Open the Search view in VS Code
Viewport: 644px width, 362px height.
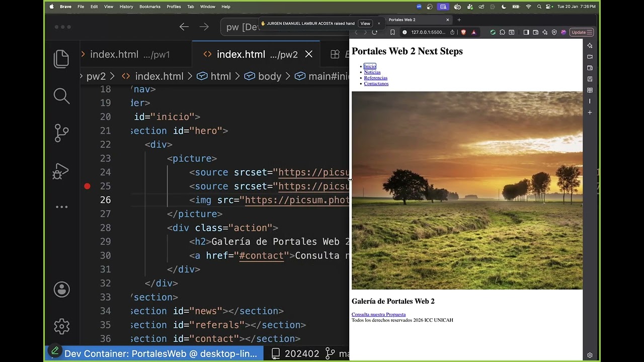[x=61, y=96]
